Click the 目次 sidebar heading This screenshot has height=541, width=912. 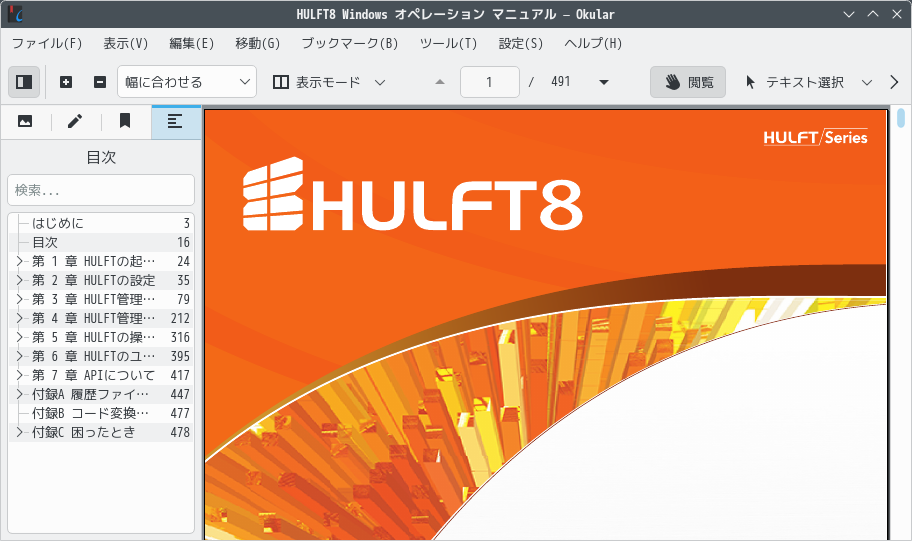point(101,157)
